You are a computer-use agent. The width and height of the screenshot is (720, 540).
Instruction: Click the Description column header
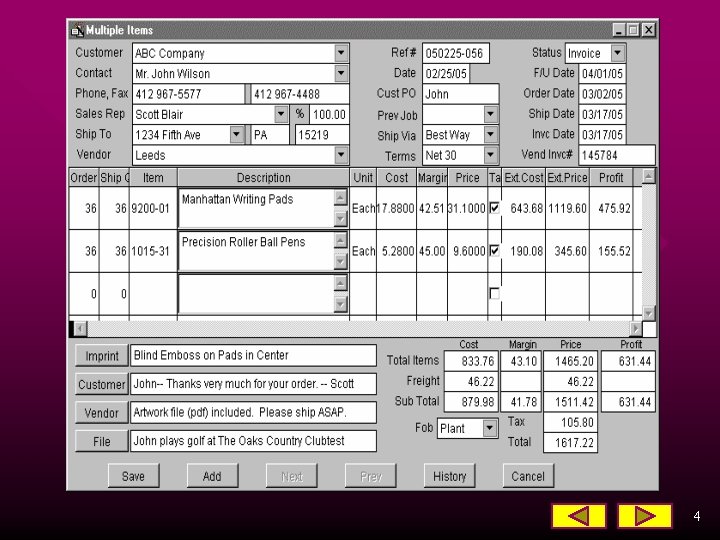click(264, 178)
